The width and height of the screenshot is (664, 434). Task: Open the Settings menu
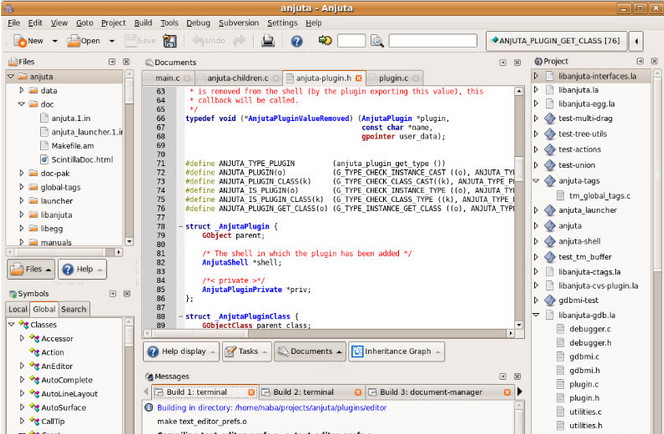click(x=282, y=23)
